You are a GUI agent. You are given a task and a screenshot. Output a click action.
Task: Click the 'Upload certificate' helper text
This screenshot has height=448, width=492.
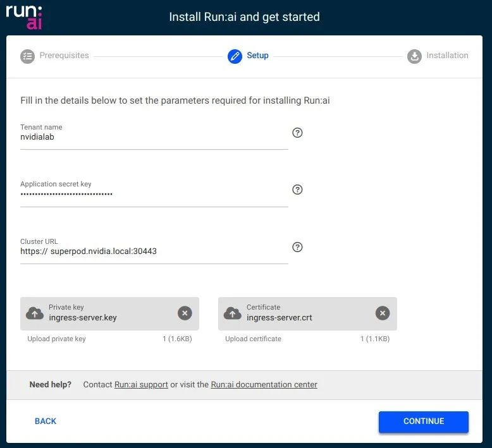[x=253, y=339]
